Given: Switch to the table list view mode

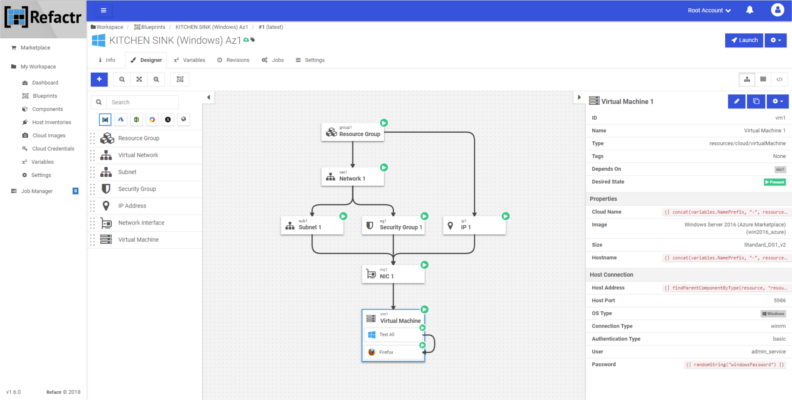Looking at the screenshot, I should (x=763, y=79).
